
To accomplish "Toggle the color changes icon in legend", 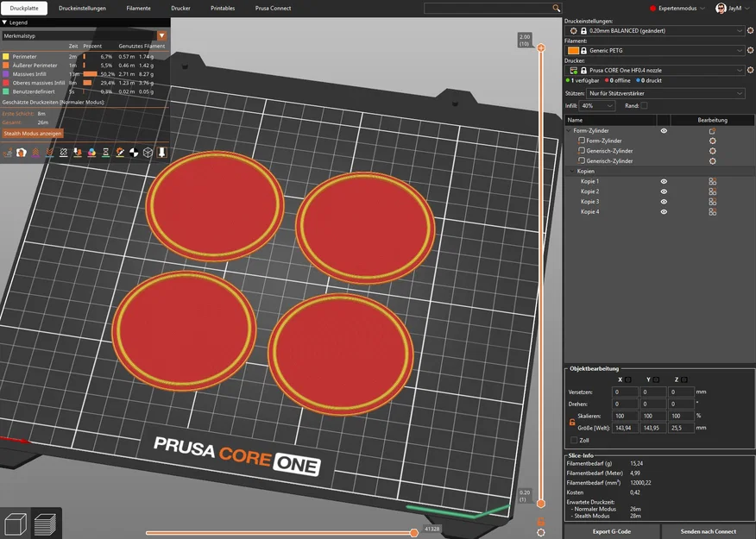I will pyautogui.click(x=91, y=152).
